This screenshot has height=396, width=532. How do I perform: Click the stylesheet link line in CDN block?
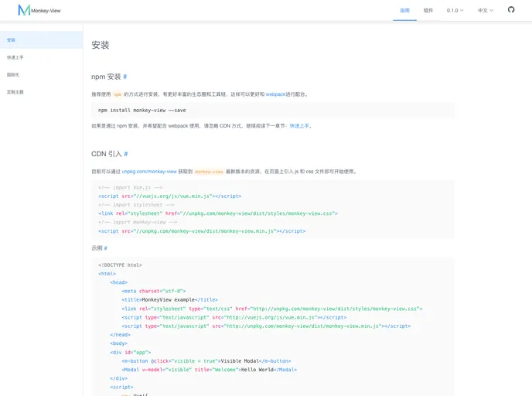pyautogui.click(x=218, y=213)
